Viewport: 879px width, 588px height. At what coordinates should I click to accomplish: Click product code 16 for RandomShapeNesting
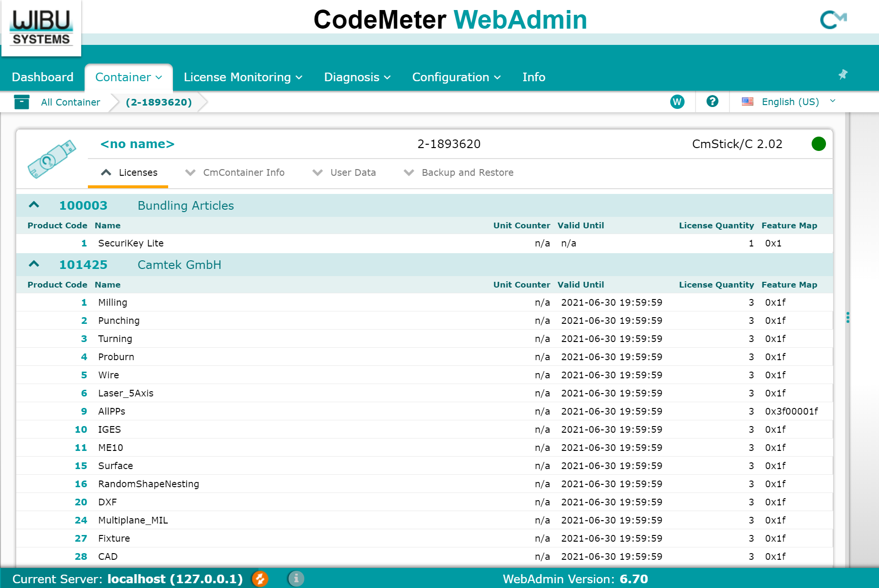tap(81, 484)
